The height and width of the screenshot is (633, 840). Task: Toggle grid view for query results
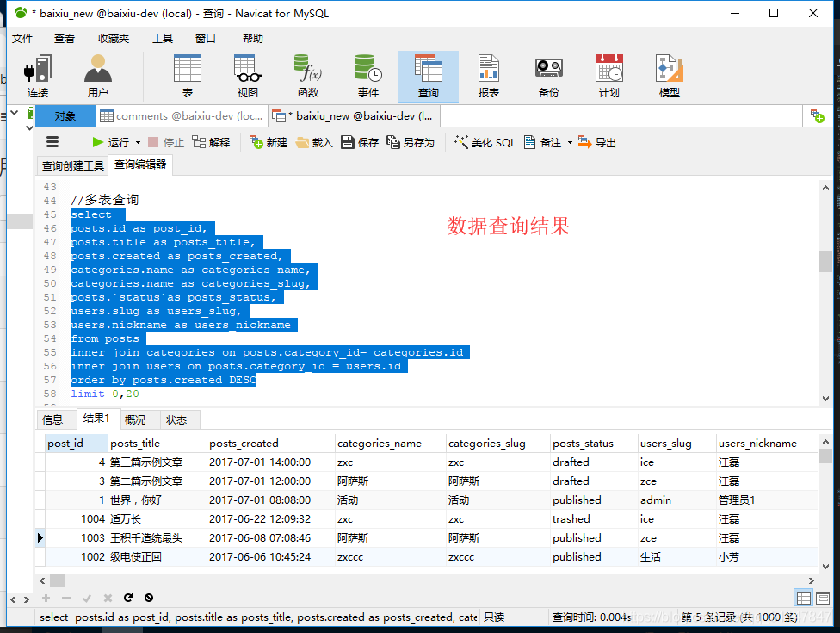pyautogui.click(x=804, y=598)
